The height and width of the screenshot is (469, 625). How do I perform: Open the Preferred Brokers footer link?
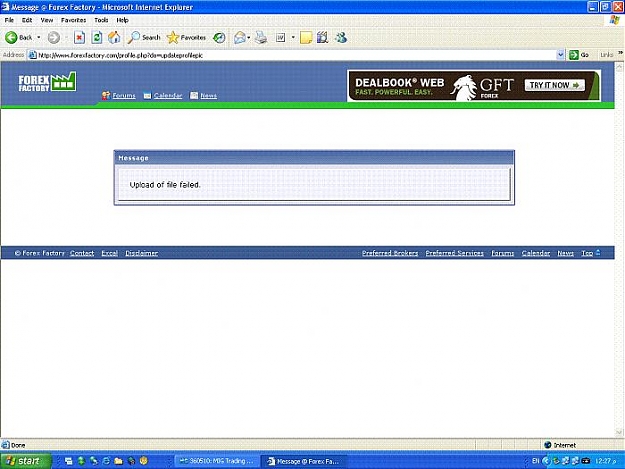pos(390,253)
